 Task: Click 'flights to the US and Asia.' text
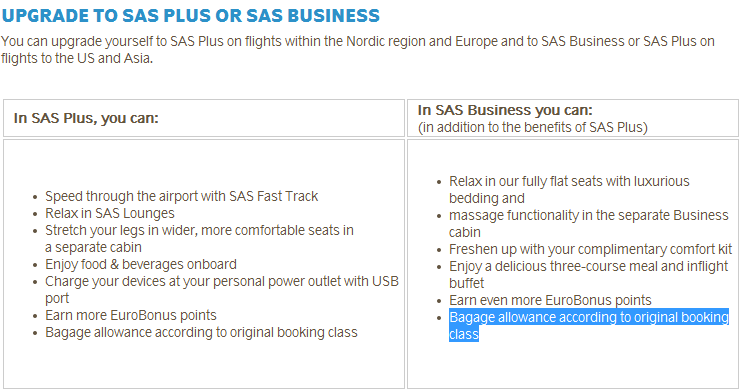pyautogui.click(x=77, y=58)
